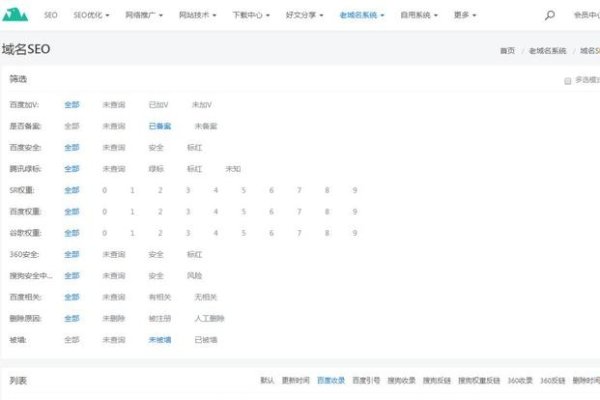Select 绿标 in the 腾讯绿标 row
Image resolution: width=600 pixels, height=400 pixels.
pos(156,169)
